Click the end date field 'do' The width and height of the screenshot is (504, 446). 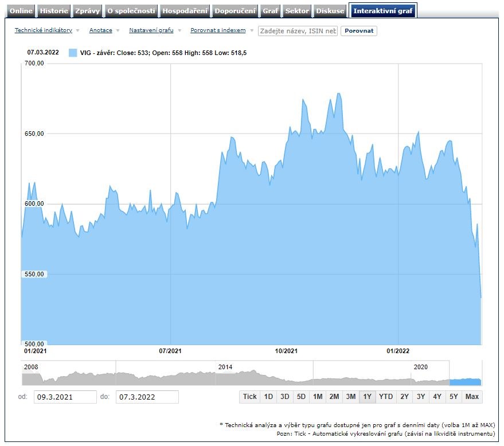147,397
